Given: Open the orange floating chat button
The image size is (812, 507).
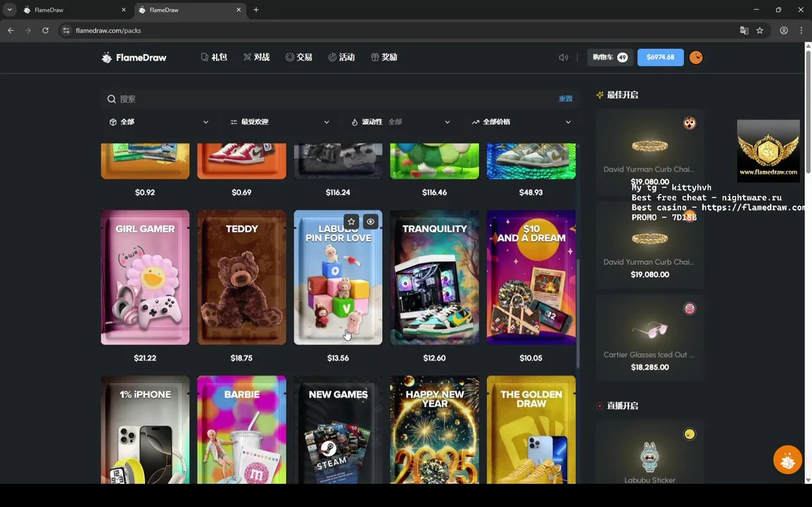Looking at the screenshot, I should click(787, 460).
